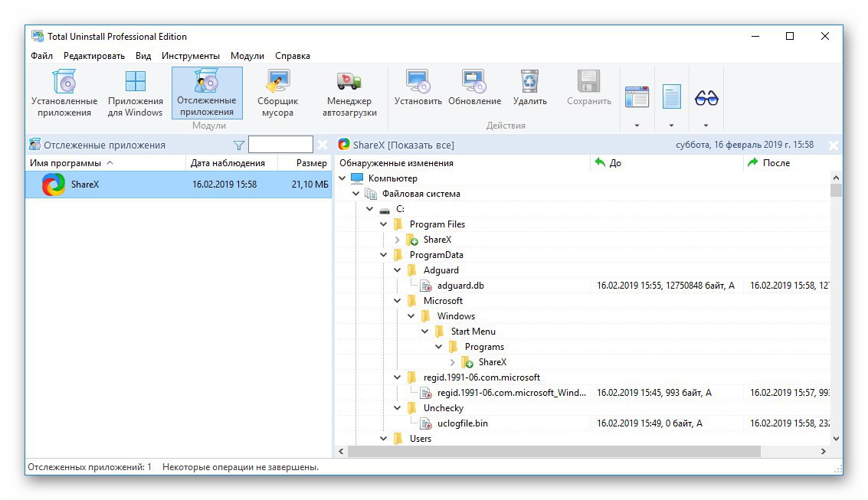Open the Вид menu
The width and height of the screenshot is (868, 500).
pos(143,56)
